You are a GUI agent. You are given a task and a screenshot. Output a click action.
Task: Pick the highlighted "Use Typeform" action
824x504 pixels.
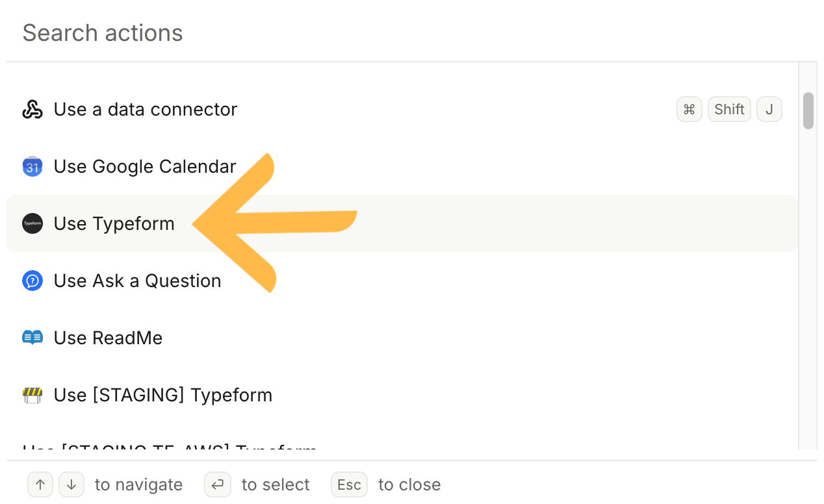(114, 223)
